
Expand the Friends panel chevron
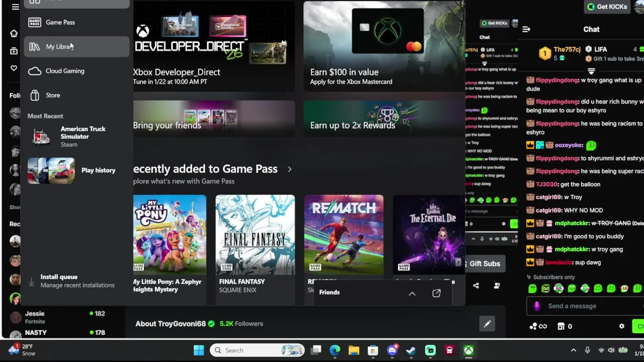[x=412, y=294]
